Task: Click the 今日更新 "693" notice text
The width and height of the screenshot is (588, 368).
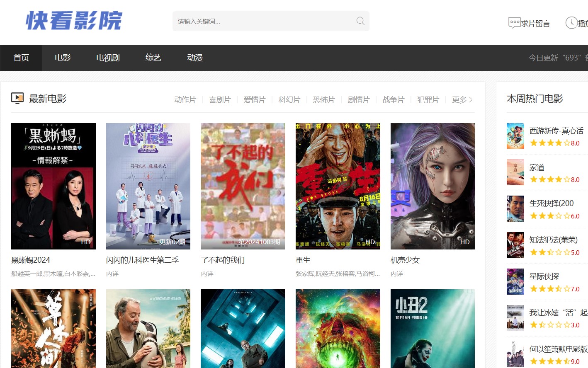Action: tap(558, 58)
